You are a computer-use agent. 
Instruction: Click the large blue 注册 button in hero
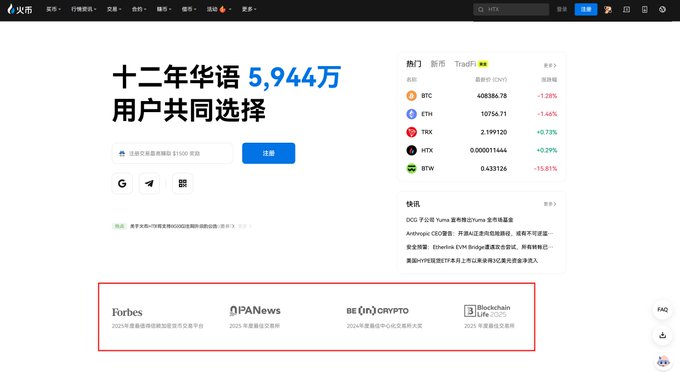click(x=268, y=153)
